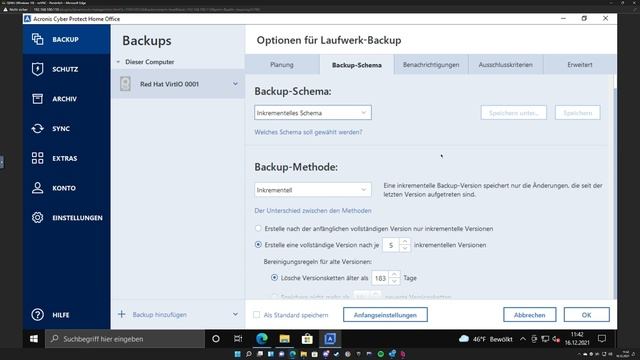Click the search icon on host taskbar
Viewport: 640px width, 360px height.
pyautogui.click(x=249, y=354)
